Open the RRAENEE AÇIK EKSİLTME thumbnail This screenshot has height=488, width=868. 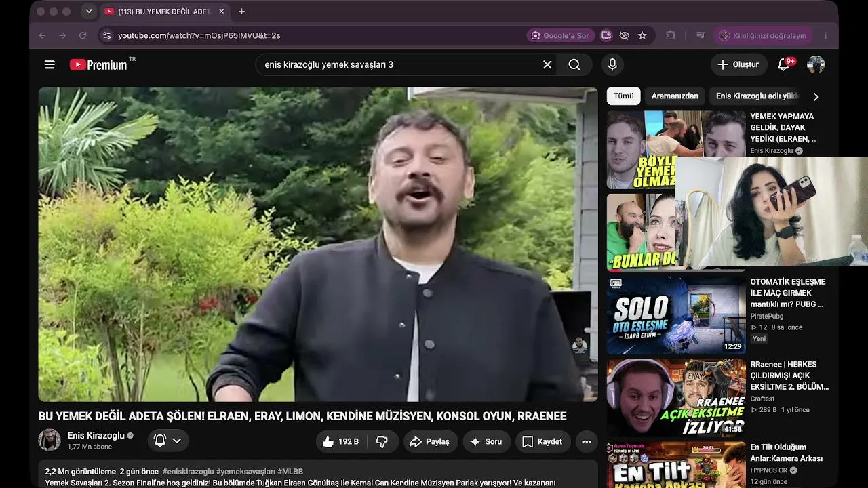coord(676,397)
